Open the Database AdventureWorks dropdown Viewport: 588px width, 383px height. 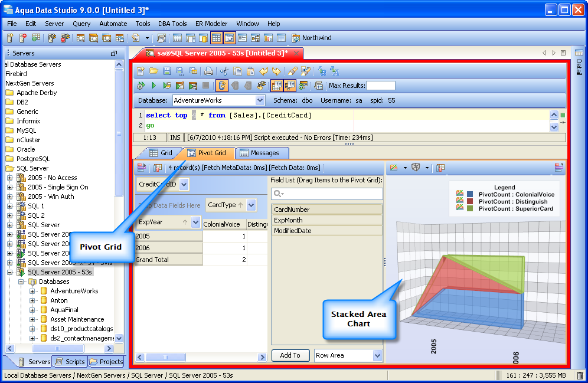click(x=260, y=100)
